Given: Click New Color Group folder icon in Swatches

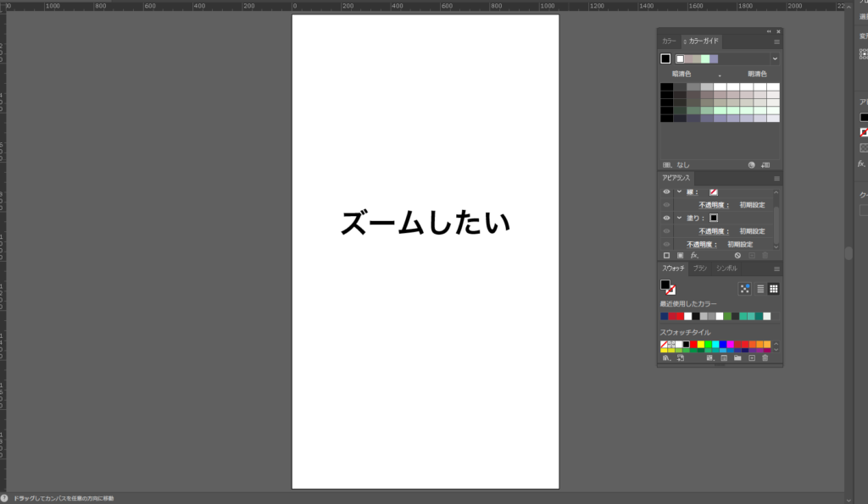Looking at the screenshot, I should [x=737, y=358].
